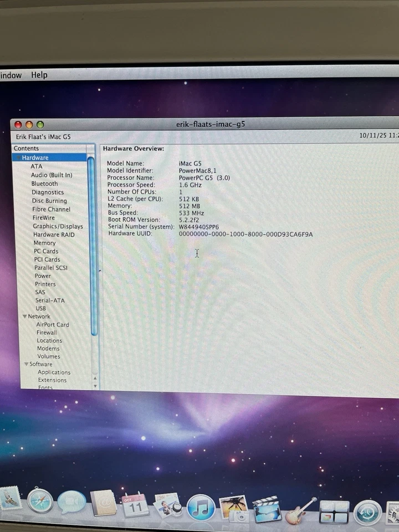Show Printers information

45,284
